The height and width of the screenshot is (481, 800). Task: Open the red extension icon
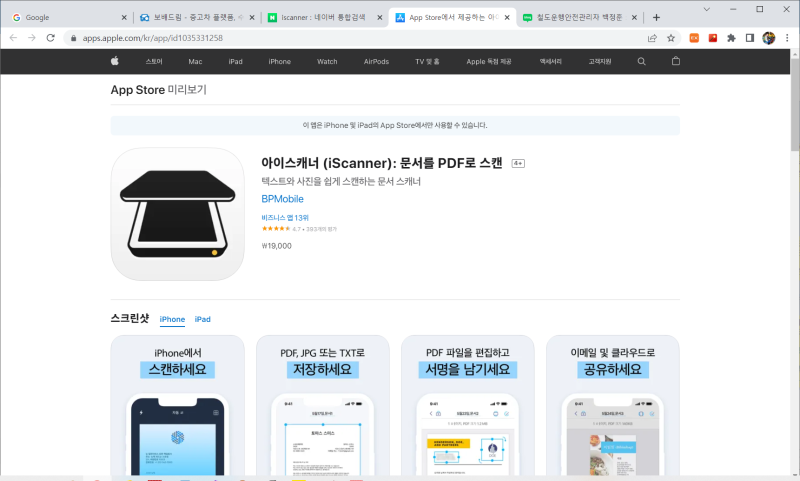pos(713,38)
